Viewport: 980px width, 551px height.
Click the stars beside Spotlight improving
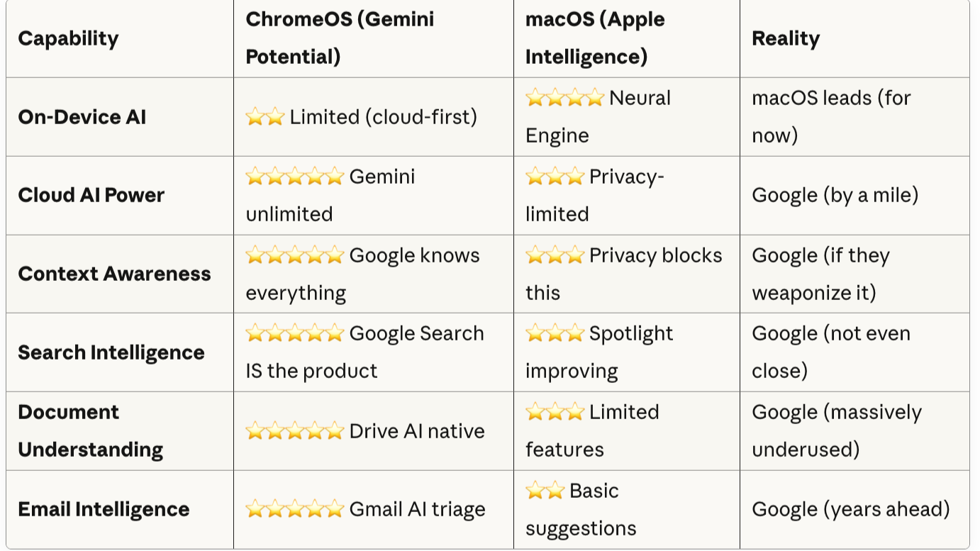[x=555, y=333]
